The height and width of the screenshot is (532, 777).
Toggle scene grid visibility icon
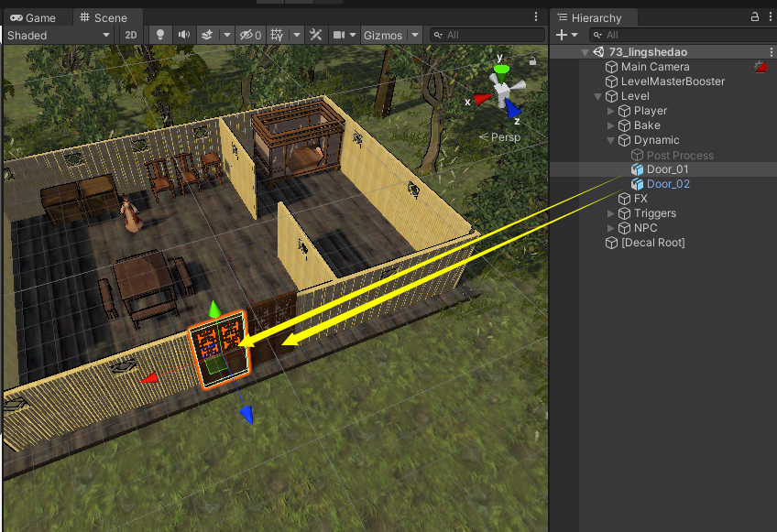tap(277, 35)
